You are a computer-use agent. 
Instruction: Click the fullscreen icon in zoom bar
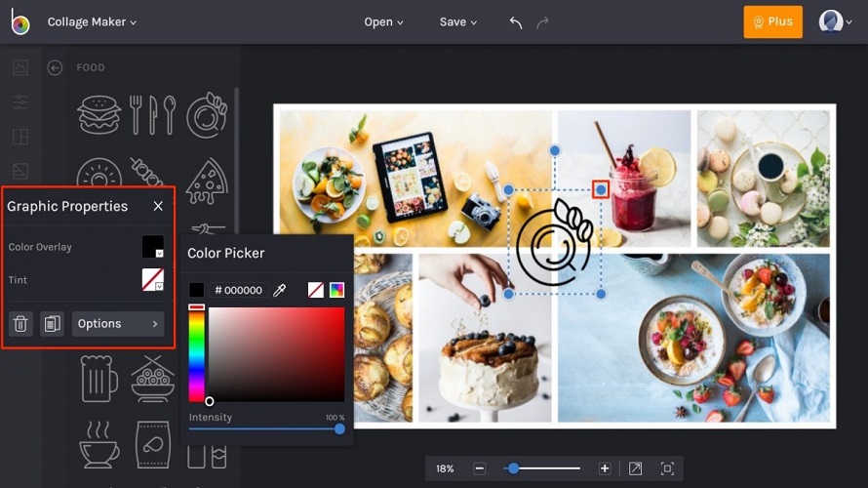(x=667, y=468)
